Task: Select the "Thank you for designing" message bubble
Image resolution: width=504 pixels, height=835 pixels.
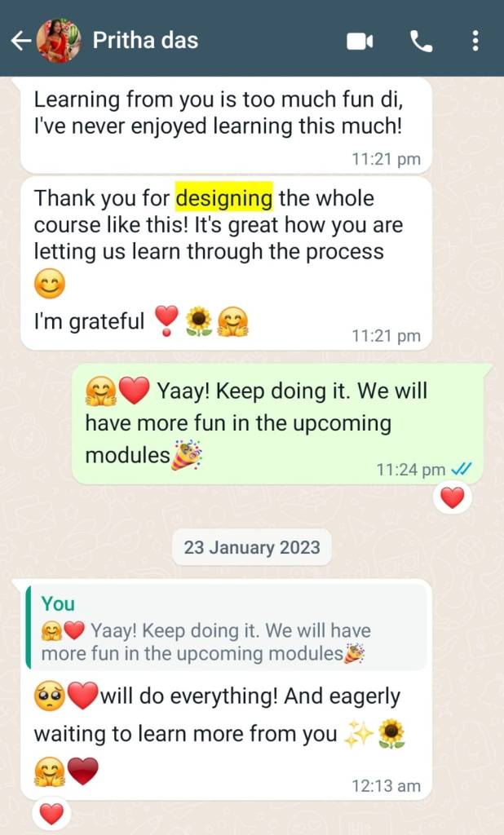Action: (226, 263)
